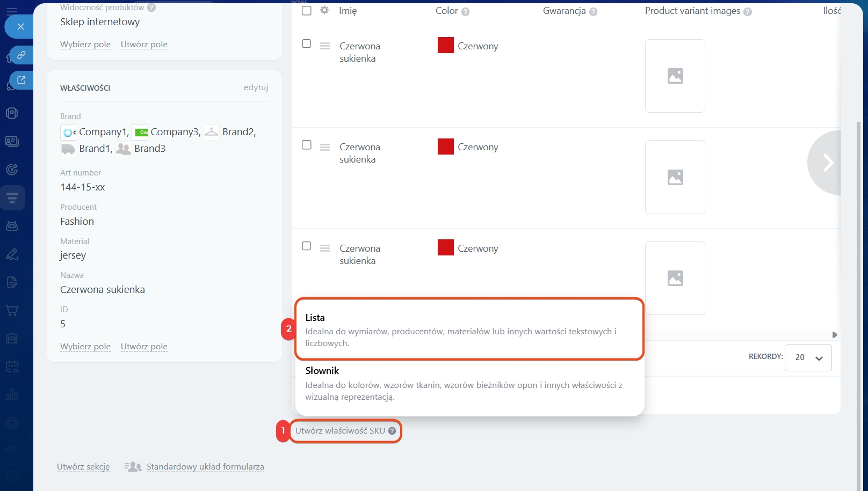This screenshot has height=491, width=868.
Task: Check the first Czerwona sukienka row checkbox
Action: point(307,44)
